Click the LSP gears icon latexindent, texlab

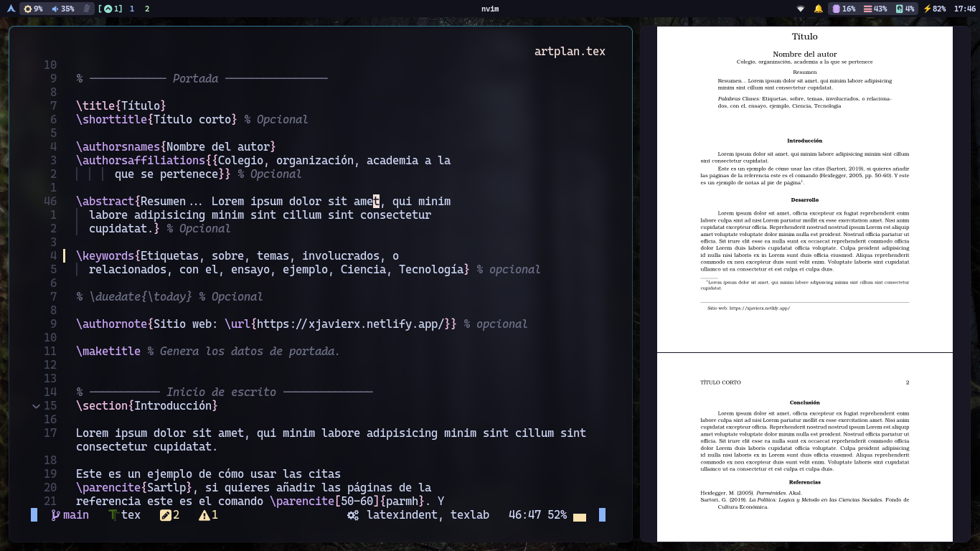418,515
